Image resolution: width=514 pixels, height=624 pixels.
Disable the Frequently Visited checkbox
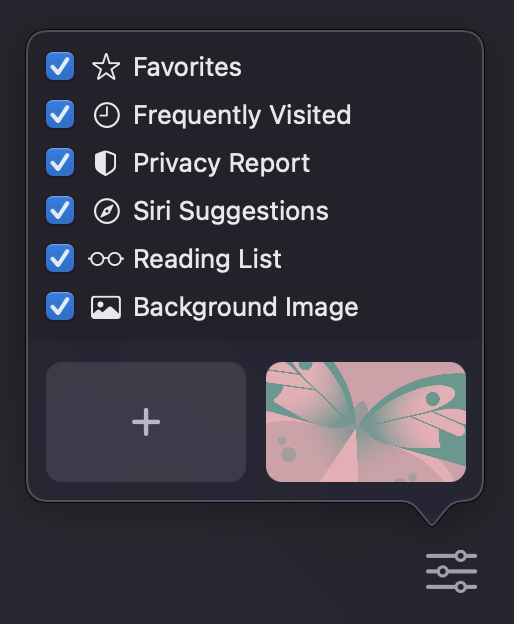tap(60, 114)
